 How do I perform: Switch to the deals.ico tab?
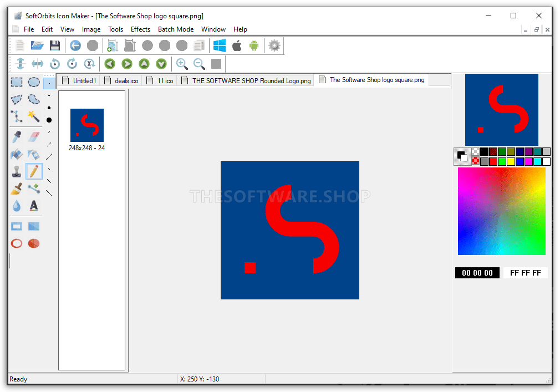pos(121,81)
